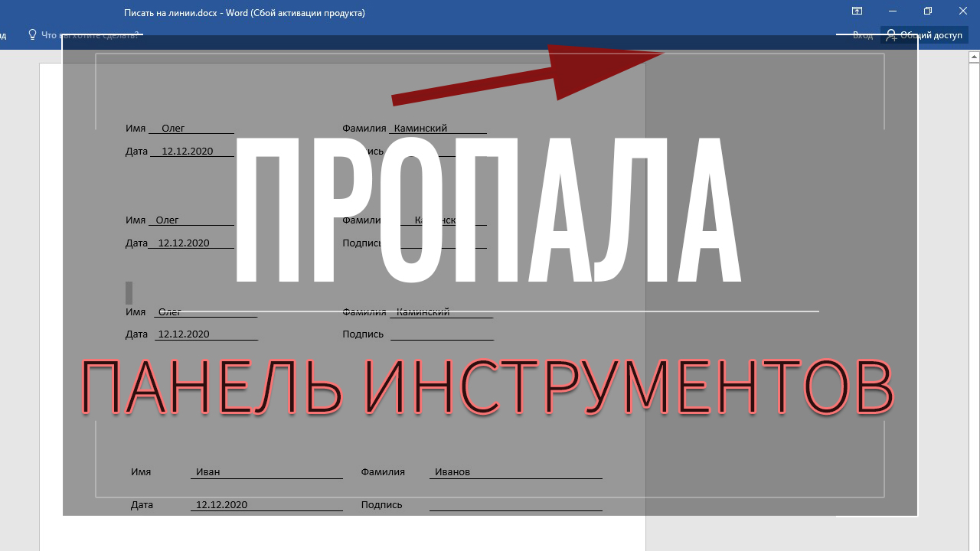This screenshot has height=551, width=980.
Task: Click the title 'Писать на линии.docx - Word'
Action: [x=186, y=13]
